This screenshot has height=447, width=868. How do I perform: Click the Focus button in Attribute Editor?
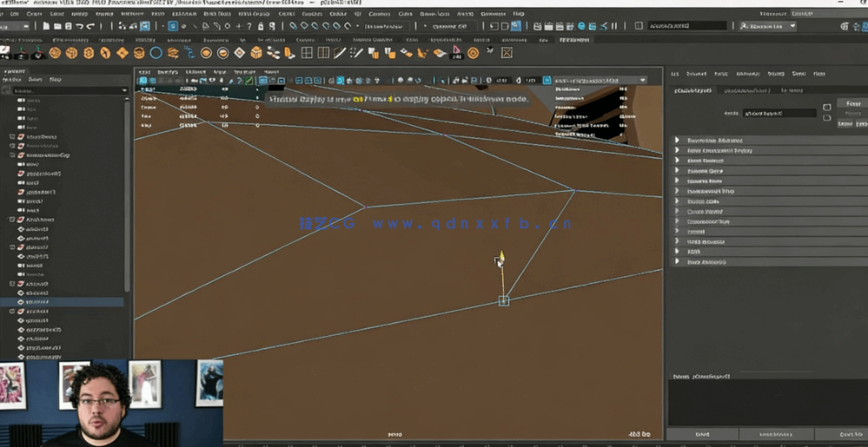[x=853, y=103]
